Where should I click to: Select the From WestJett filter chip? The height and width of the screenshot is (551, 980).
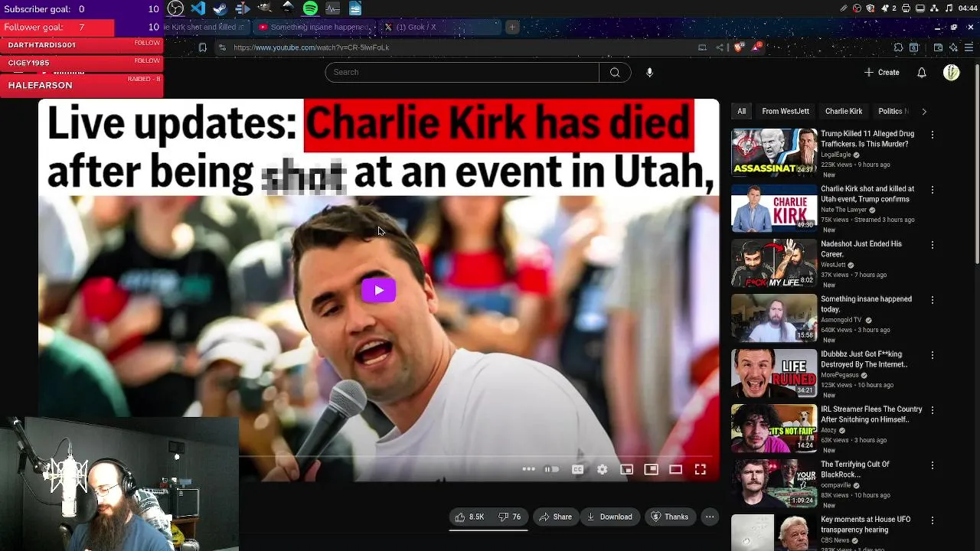pyautogui.click(x=786, y=111)
